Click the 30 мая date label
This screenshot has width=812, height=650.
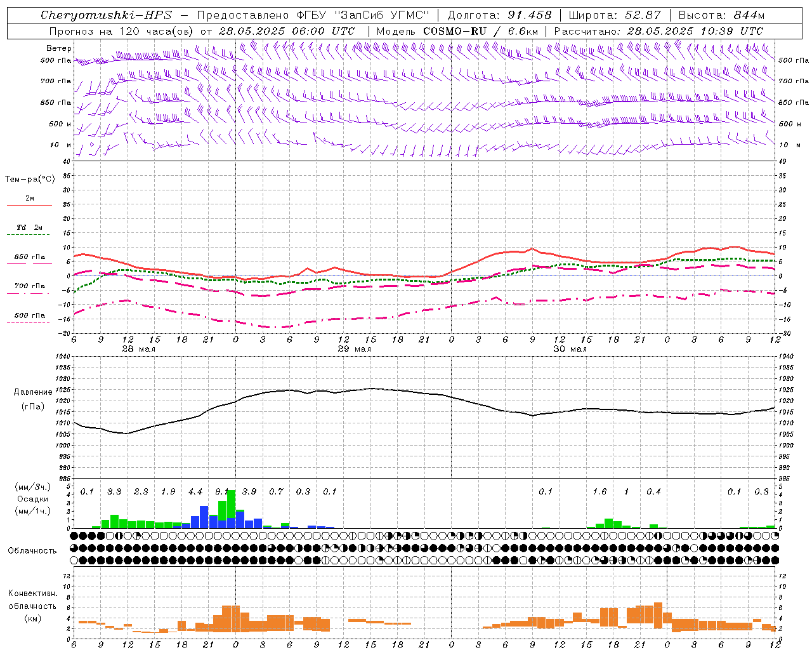click(x=570, y=349)
